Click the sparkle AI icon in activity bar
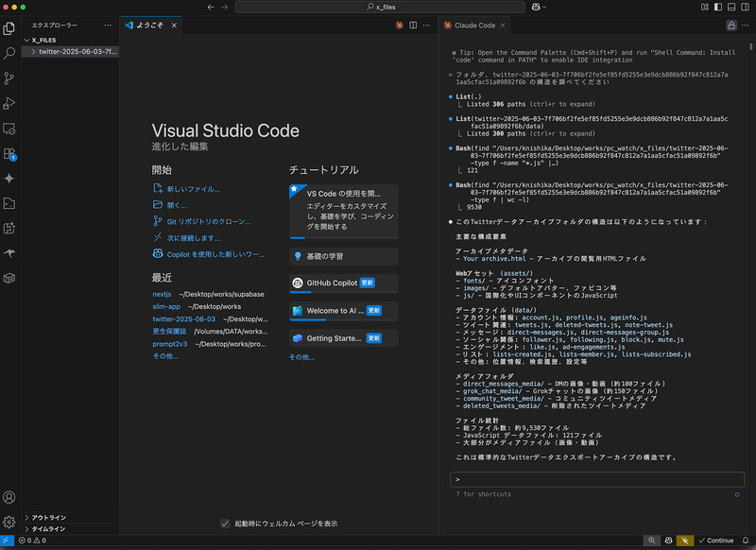 [x=9, y=179]
